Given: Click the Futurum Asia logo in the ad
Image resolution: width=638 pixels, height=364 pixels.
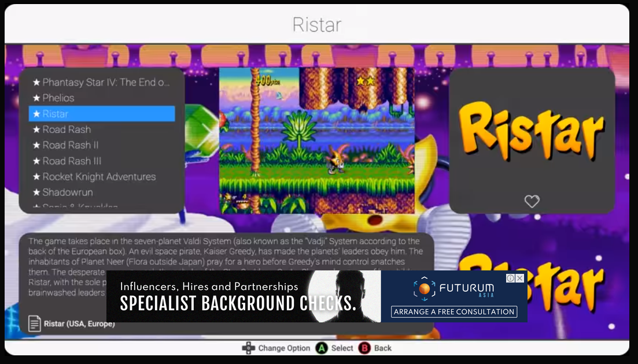Looking at the screenshot, I should click(454, 288).
